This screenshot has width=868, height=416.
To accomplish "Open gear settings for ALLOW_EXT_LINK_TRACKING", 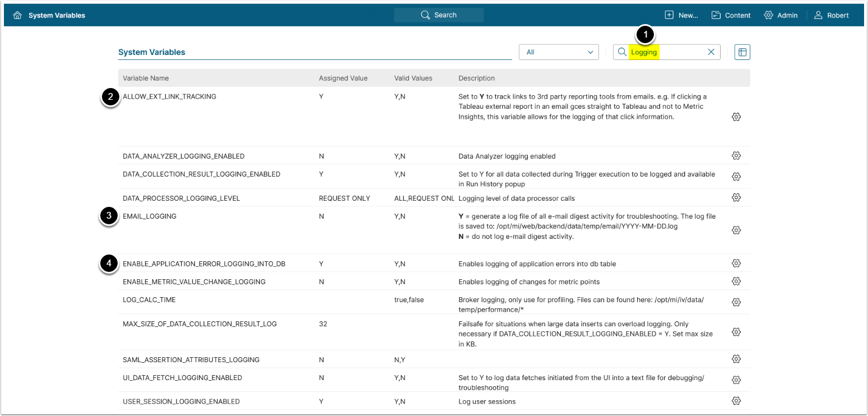I will coord(736,117).
